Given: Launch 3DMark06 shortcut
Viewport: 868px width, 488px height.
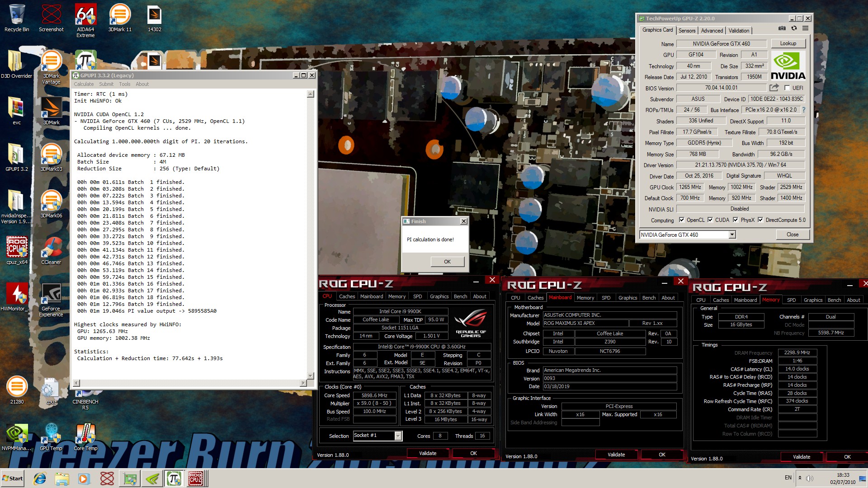Looking at the screenshot, I should (51, 205).
